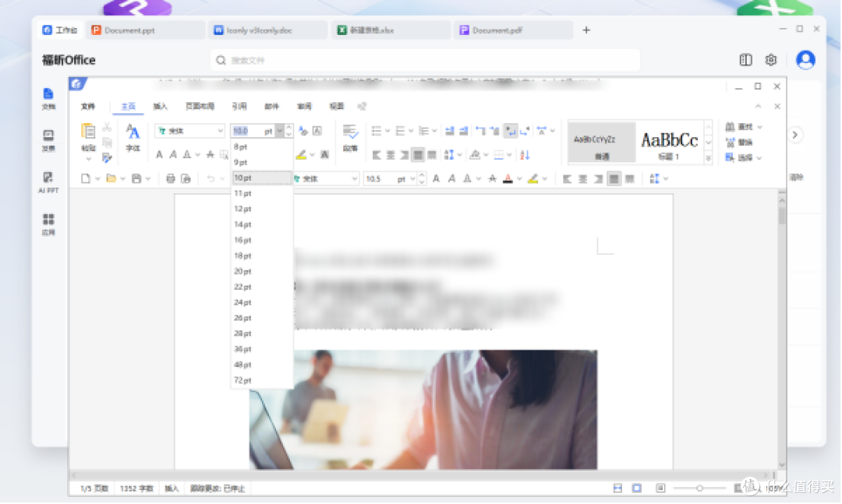Switch to the Document.ppt tab
Image resolution: width=842 pixels, height=504 pixels.
pyautogui.click(x=146, y=30)
